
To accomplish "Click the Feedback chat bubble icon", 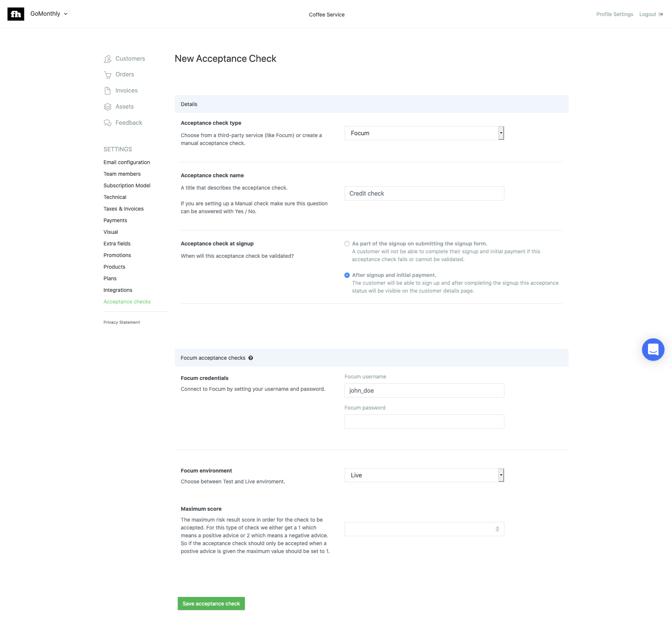I will tap(108, 123).
